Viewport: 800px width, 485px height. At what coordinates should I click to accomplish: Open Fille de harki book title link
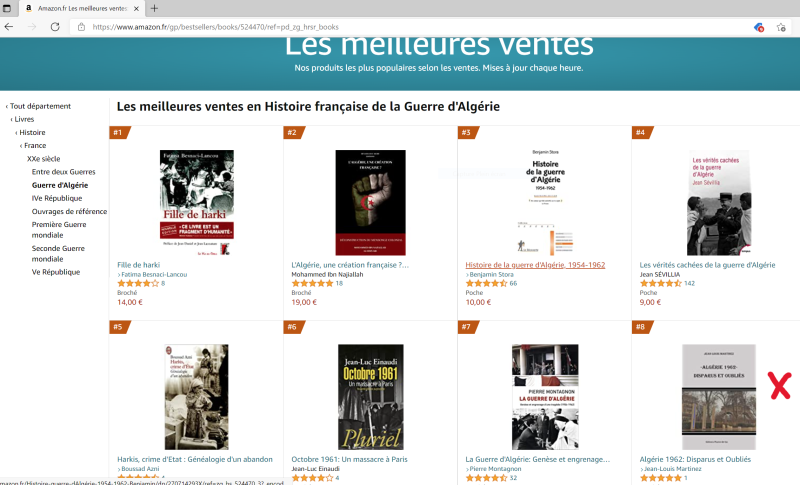pos(138,265)
